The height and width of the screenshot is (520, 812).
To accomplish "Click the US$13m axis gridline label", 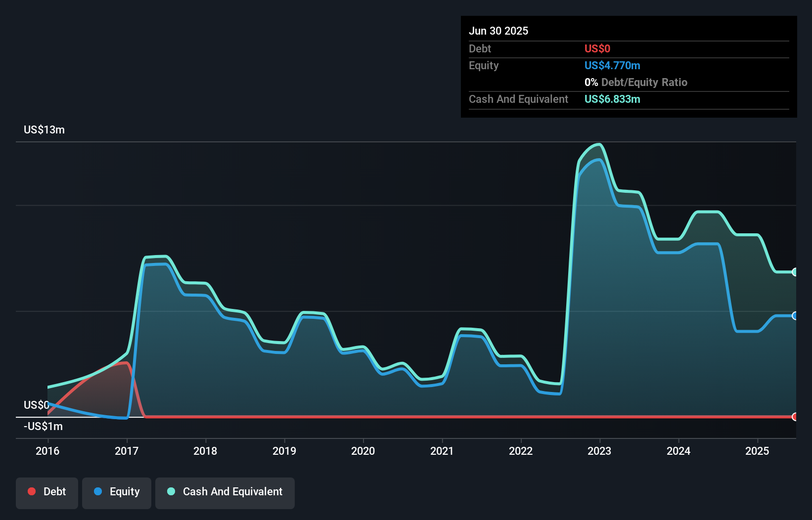I will pos(44,130).
